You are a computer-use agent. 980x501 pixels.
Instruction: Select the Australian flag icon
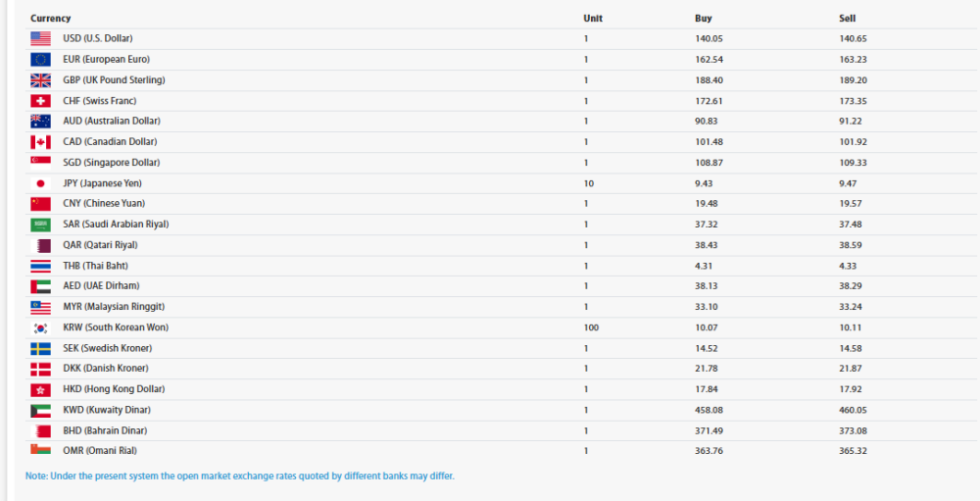(x=40, y=122)
